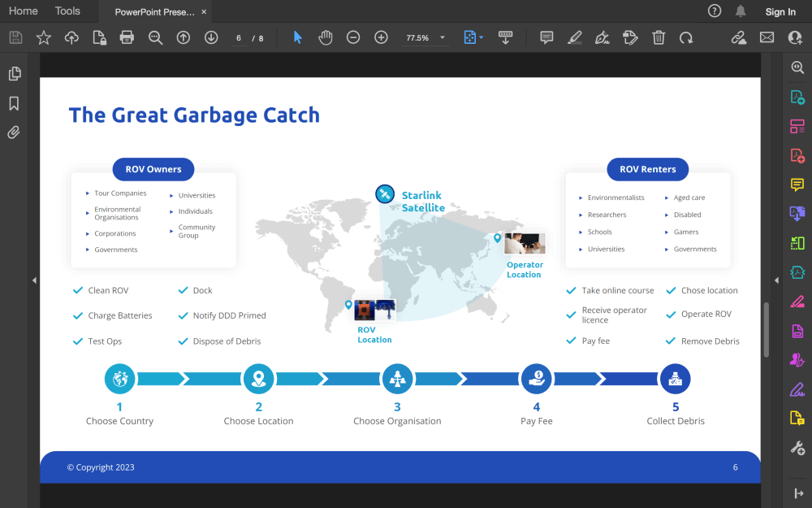The height and width of the screenshot is (508, 812).
Task: Invite people with add user icon
Action: point(795,37)
